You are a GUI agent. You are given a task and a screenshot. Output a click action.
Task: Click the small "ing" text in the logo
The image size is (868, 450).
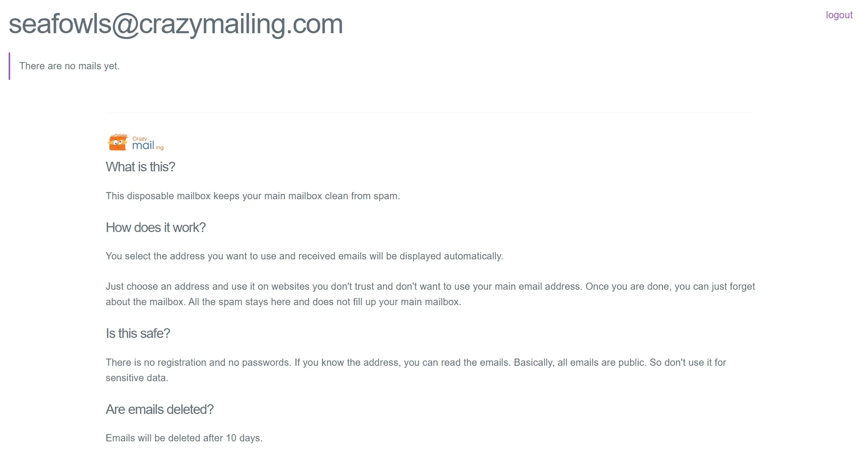click(160, 148)
